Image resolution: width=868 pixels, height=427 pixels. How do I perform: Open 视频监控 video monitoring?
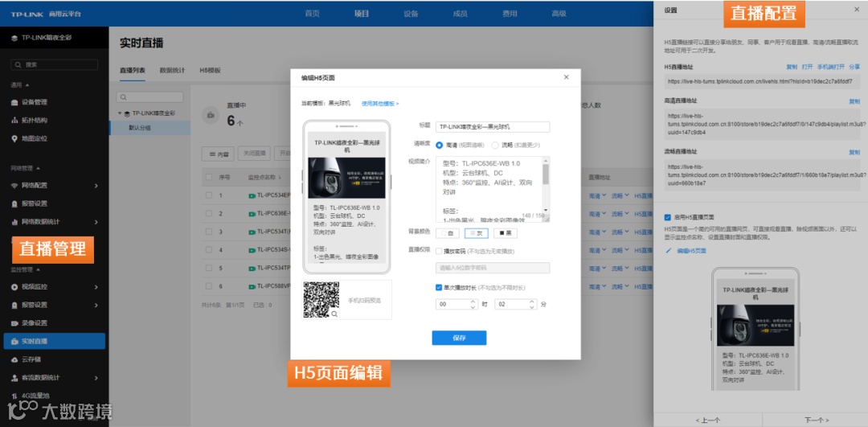click(35, 287)
